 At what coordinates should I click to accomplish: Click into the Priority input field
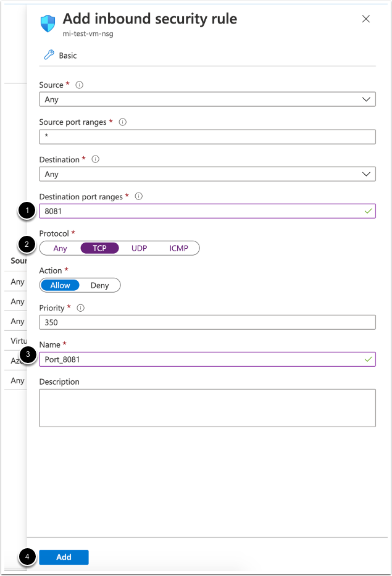pyautogui.click(x=207, y=322)
